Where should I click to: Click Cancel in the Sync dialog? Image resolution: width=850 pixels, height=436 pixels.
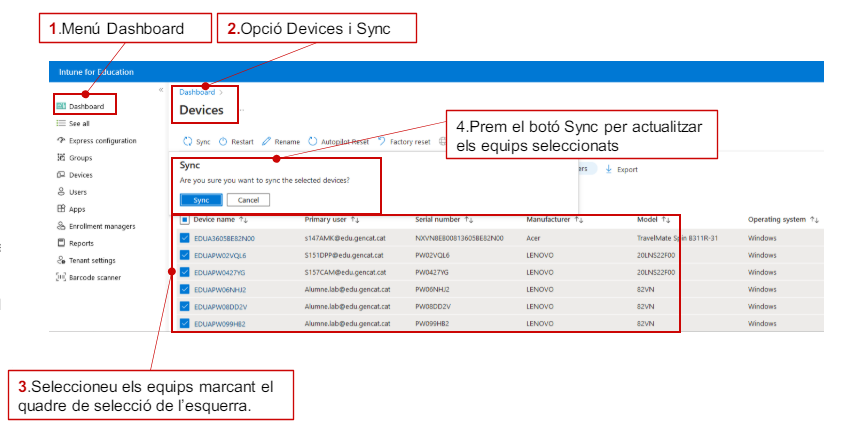[248, 200]
